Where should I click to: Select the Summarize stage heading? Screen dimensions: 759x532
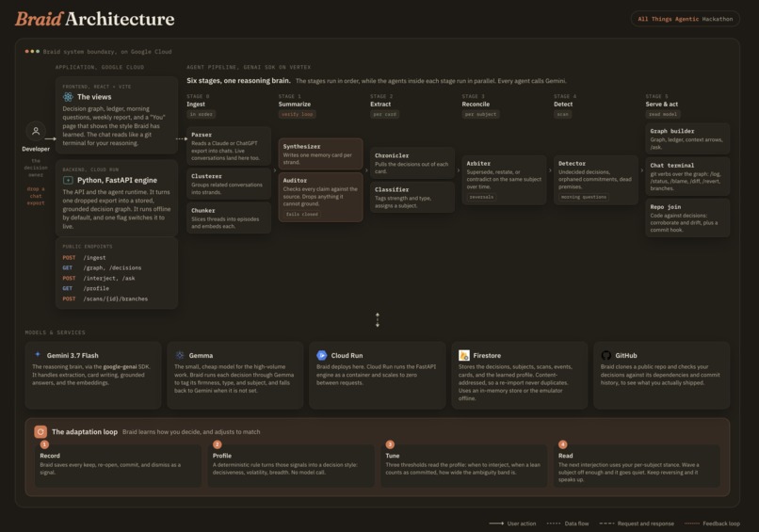[295, 105]
